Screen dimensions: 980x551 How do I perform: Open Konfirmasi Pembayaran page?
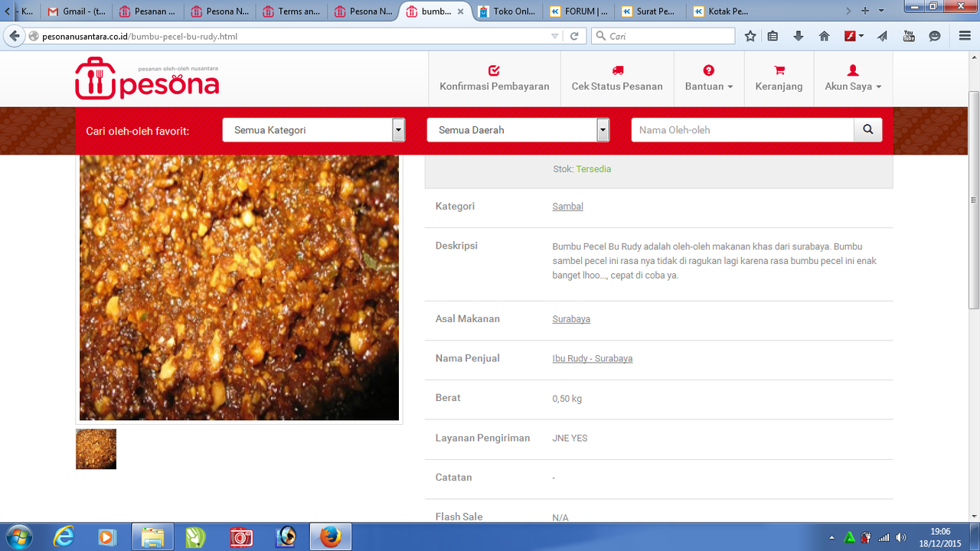(495, 79)
